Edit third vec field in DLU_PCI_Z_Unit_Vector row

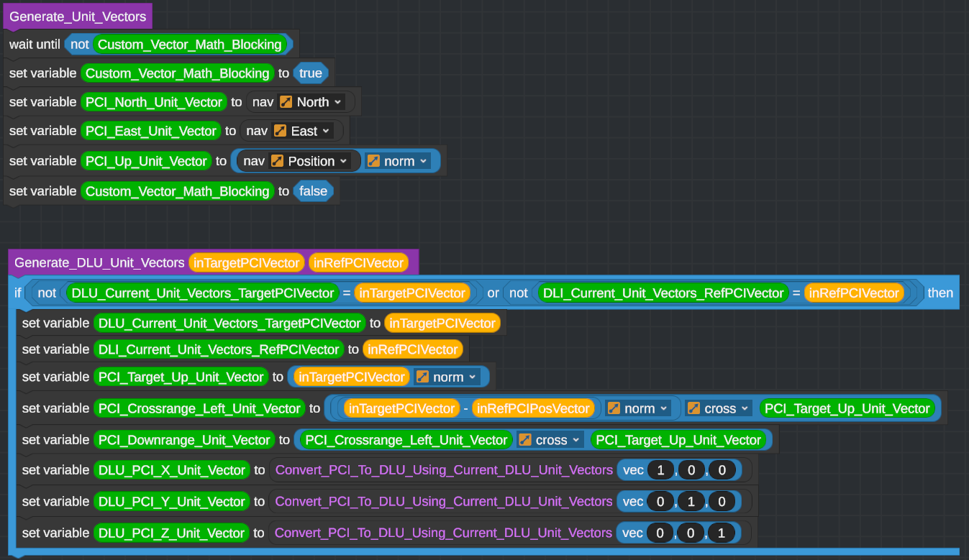point(722,533)
